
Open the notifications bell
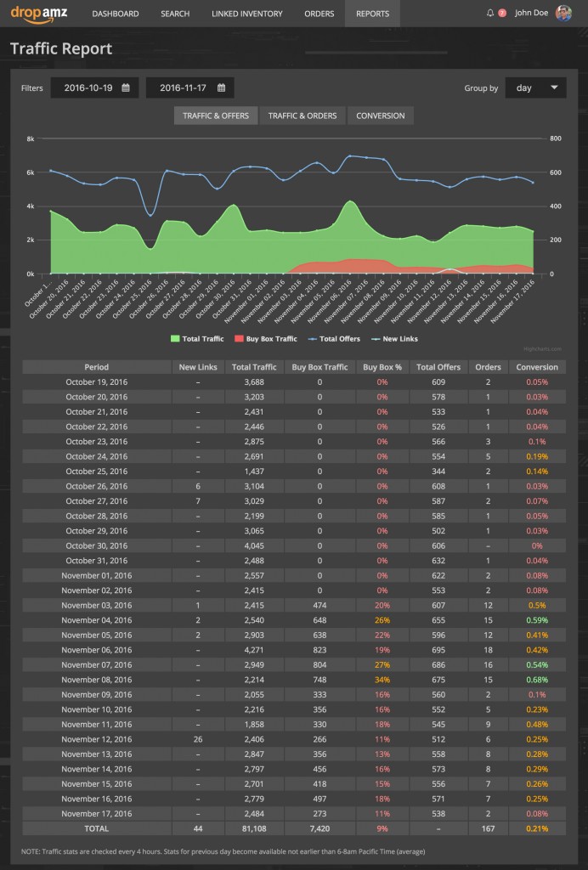pos(491,13)
